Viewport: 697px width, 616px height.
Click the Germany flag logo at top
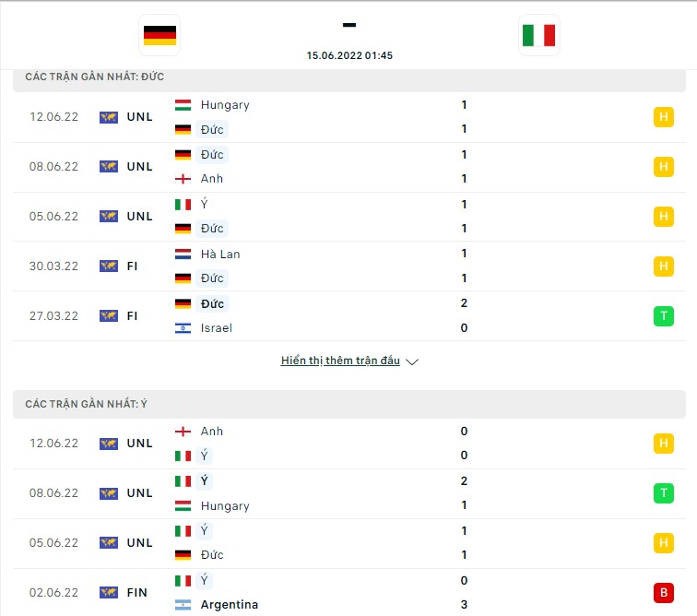pyautogui.click(x=159, y=35)
